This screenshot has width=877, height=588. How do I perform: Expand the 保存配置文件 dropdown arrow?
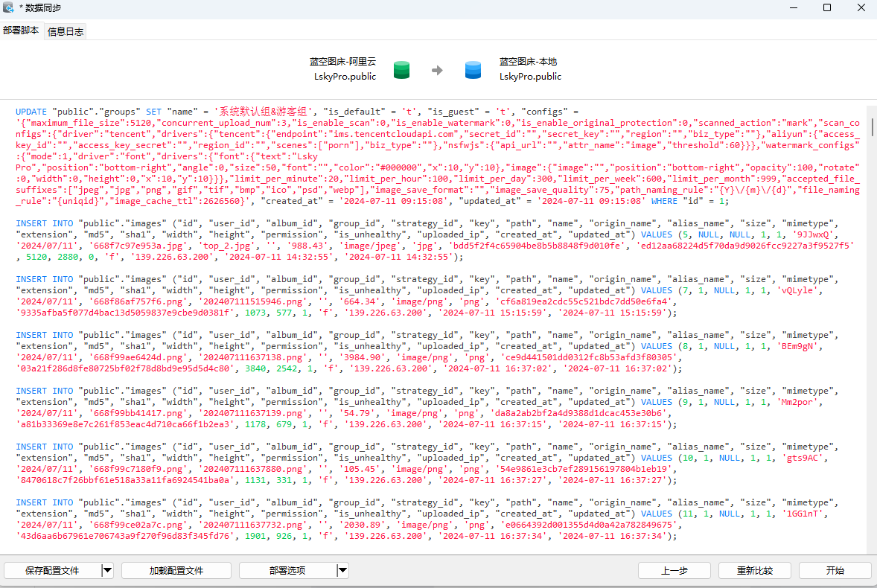[x=107, y=571]
